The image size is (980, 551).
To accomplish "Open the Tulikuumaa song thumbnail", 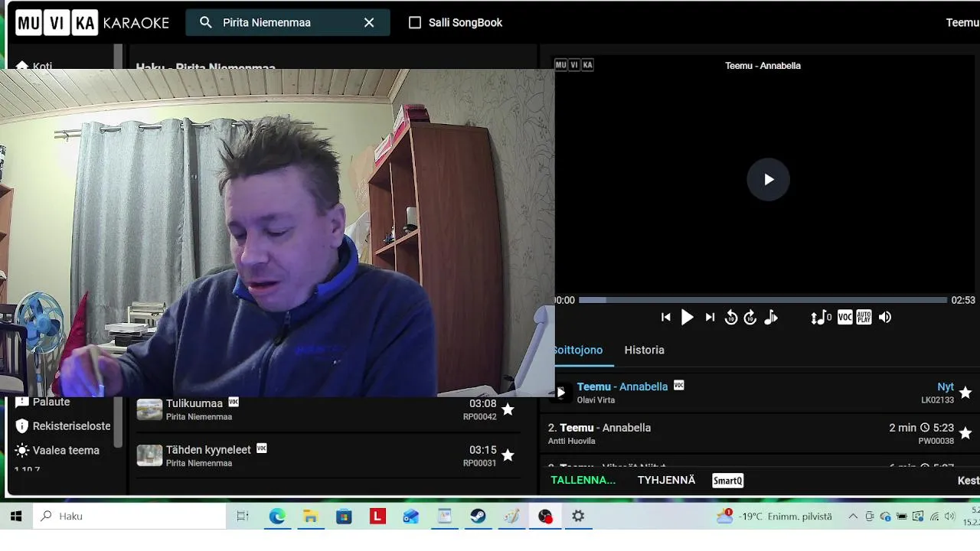I will pyautogui.click(x=149, y=409).
